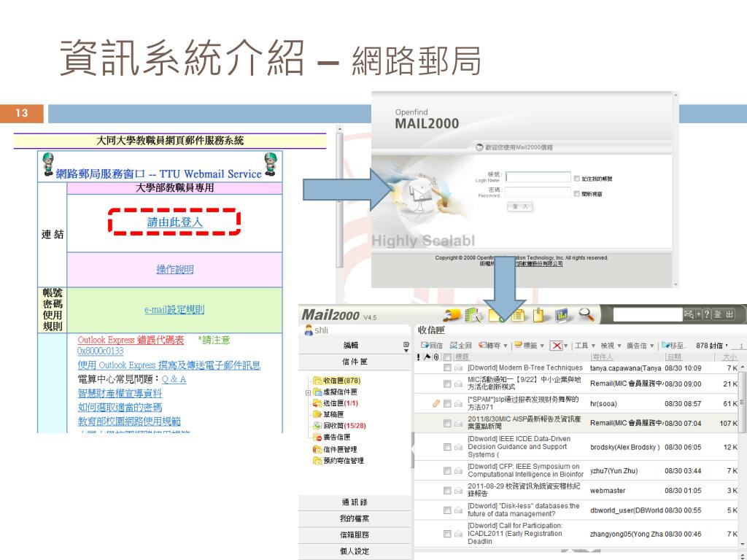747x560 pixels.
Task: Click 帳號 Login Name input field
Action: (x=538, y=176)
